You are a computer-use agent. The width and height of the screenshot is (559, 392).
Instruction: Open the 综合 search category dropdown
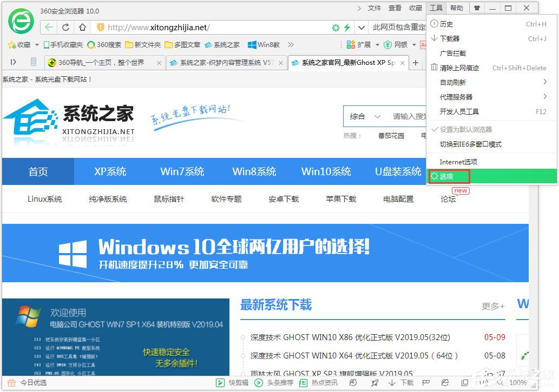pos(363,116)
